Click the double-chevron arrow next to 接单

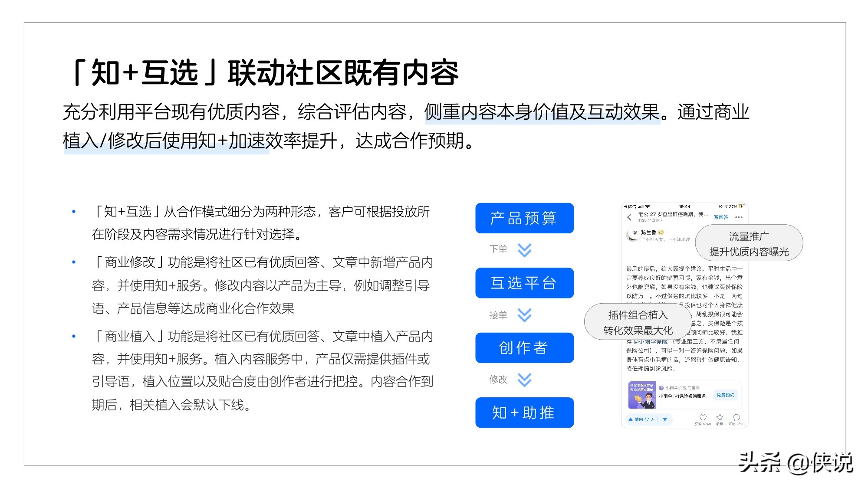[x=524, y=315]
